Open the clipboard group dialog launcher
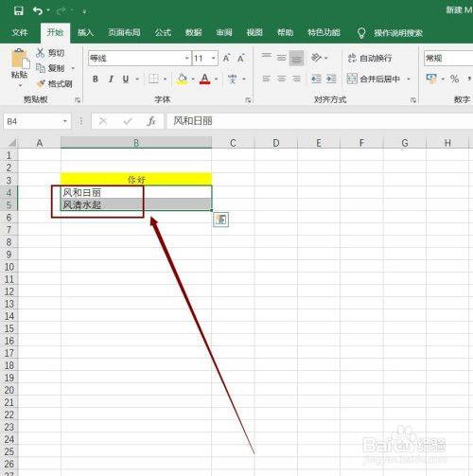The height and width of the screenshot is (476, 473). (78, 100)
